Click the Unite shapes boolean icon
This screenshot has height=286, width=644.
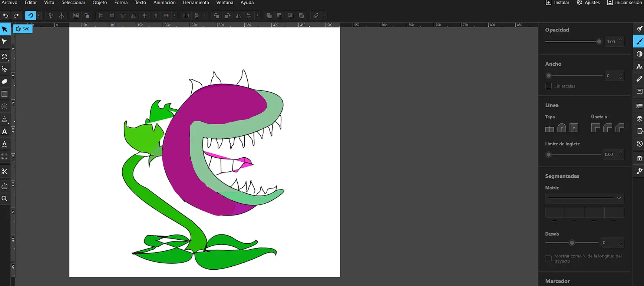pyautogui.click(x=269, y=16)
